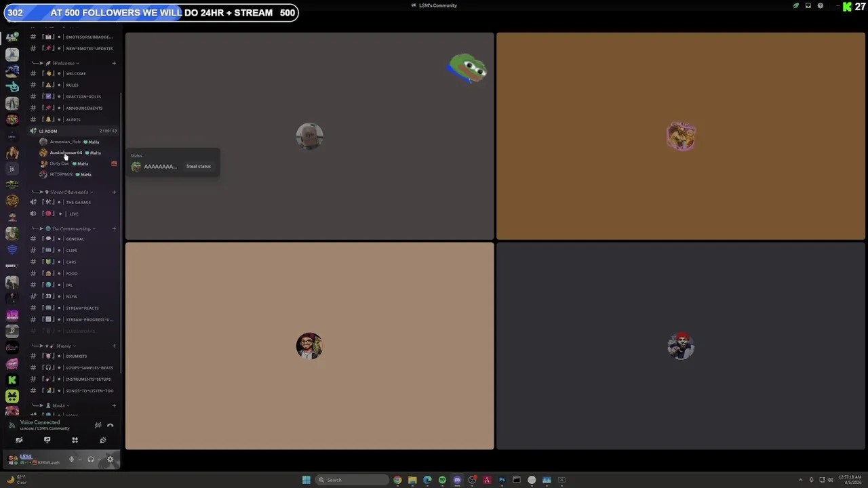The height and width of the screenshot is (488, 868).
Task: Open the INSTRUMENTS-SETUPS channel
Action: [73, 379]
